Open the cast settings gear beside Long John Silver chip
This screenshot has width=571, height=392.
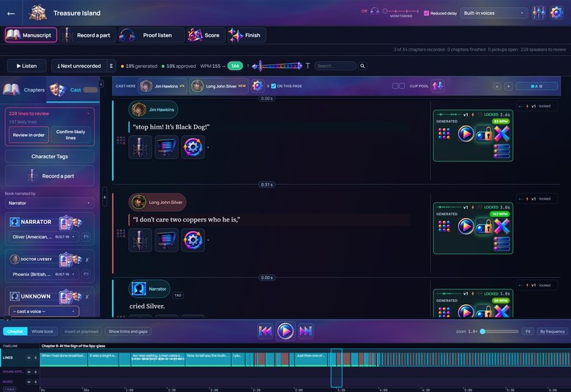click(258, 86)
